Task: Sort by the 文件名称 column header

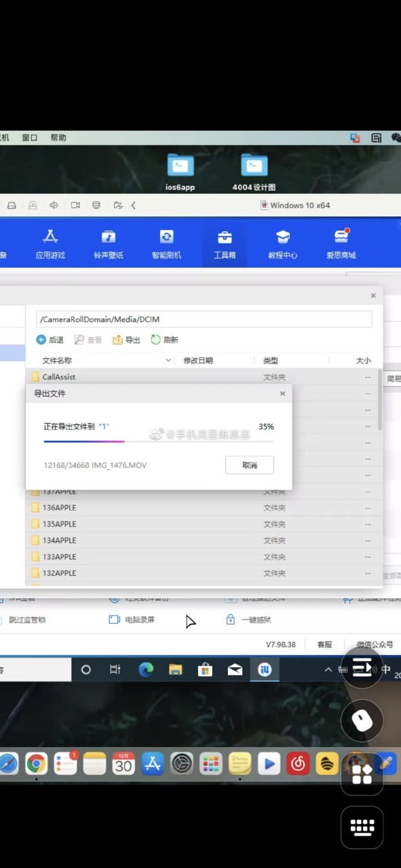Action: click(57, 361)
